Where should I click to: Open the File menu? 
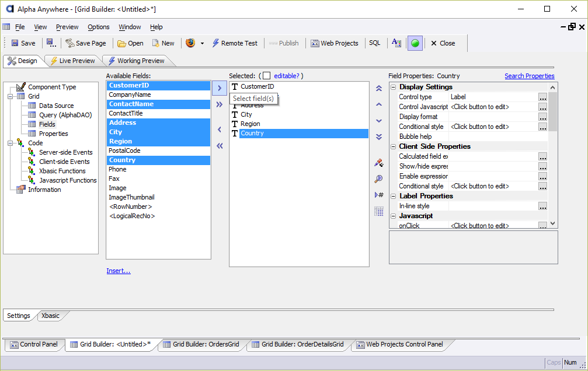20,27
